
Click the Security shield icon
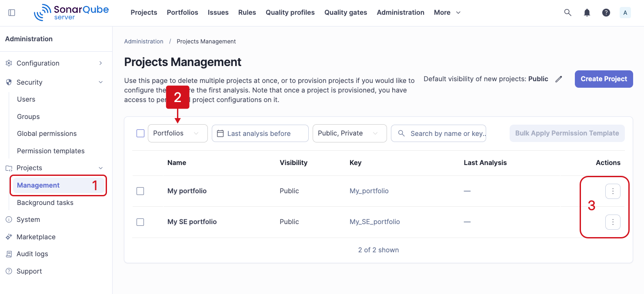[x=9, y=82]
